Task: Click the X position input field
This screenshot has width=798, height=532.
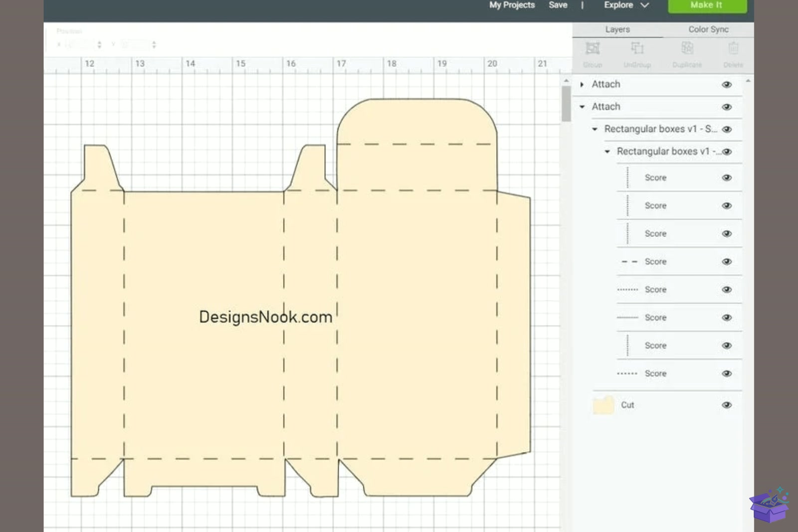Action: [x=79, y=45]
